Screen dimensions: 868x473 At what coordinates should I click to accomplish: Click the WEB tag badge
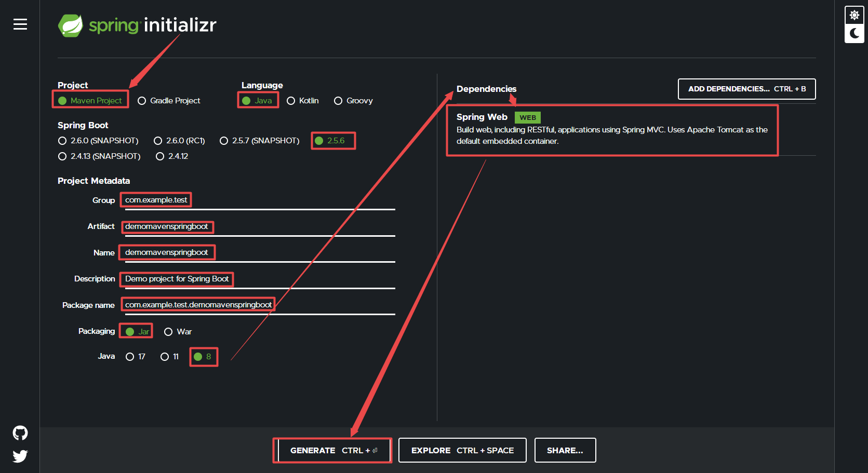pos(528,118)
